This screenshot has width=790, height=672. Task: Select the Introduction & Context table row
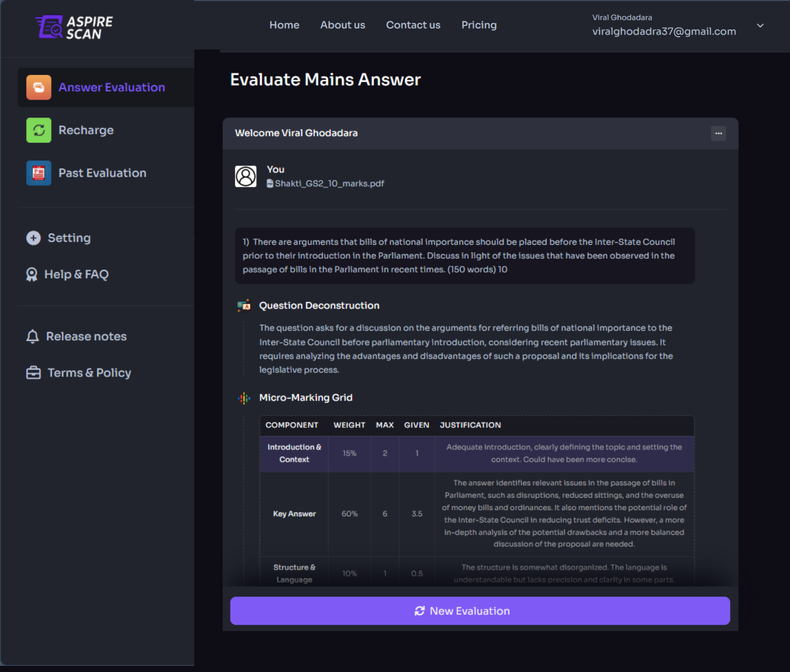(x=477, y=453)
